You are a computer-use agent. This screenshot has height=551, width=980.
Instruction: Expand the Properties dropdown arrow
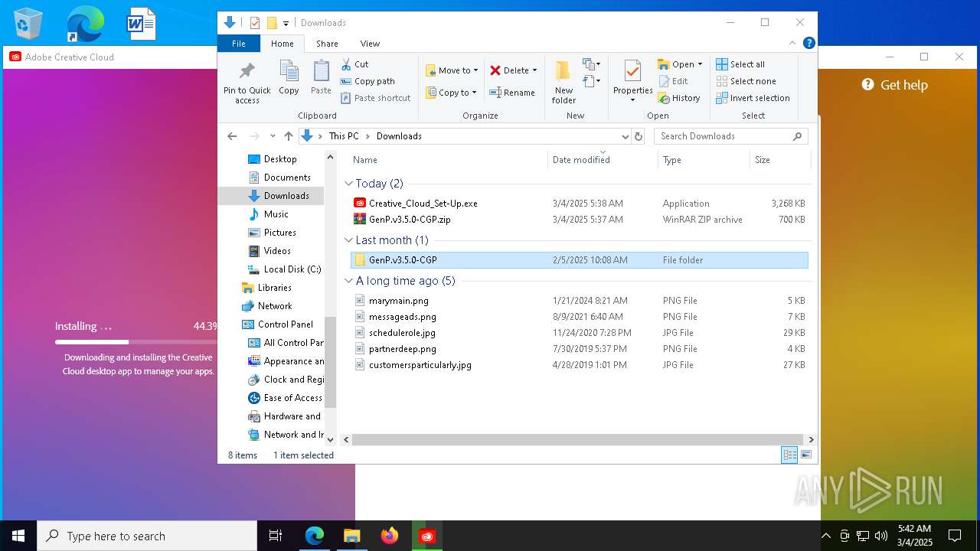[x=632, y=100]
